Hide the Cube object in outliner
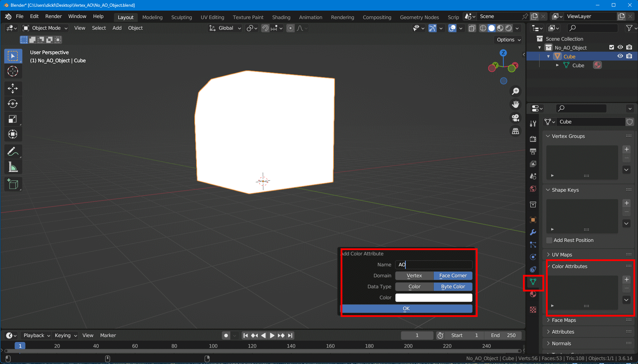638x364 pixels. 620,56
